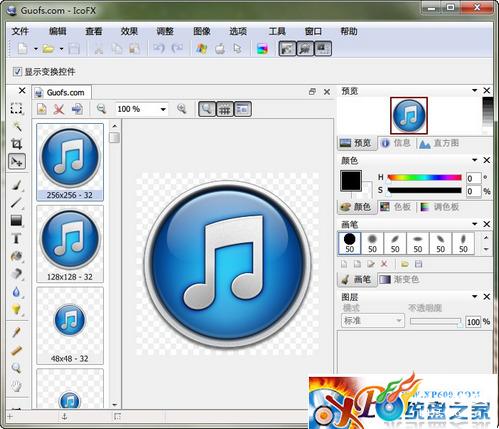Open the layer mode 标准 dropdown
Screen dimensions: 499x429
pos(373,321)
